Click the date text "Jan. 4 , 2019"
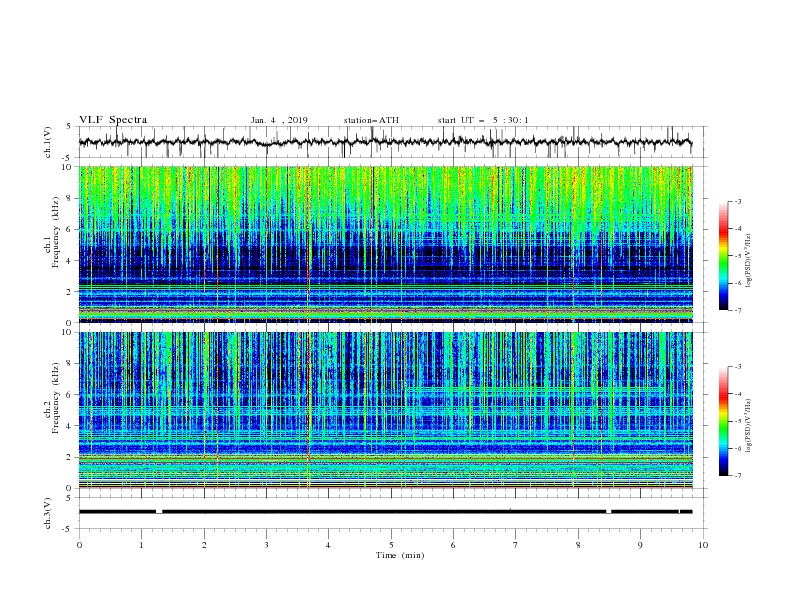Screen dimensions: 792x612 coord(279,120)
